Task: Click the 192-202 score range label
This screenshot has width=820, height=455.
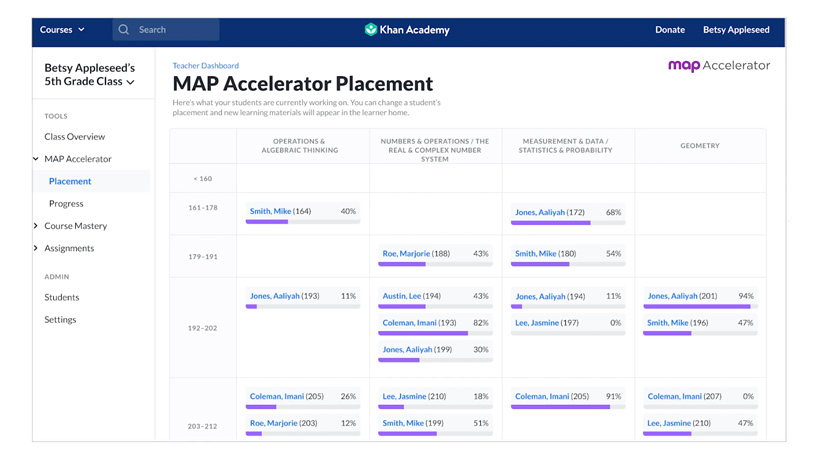Action: pyautogui.click(x=202, y=328)
